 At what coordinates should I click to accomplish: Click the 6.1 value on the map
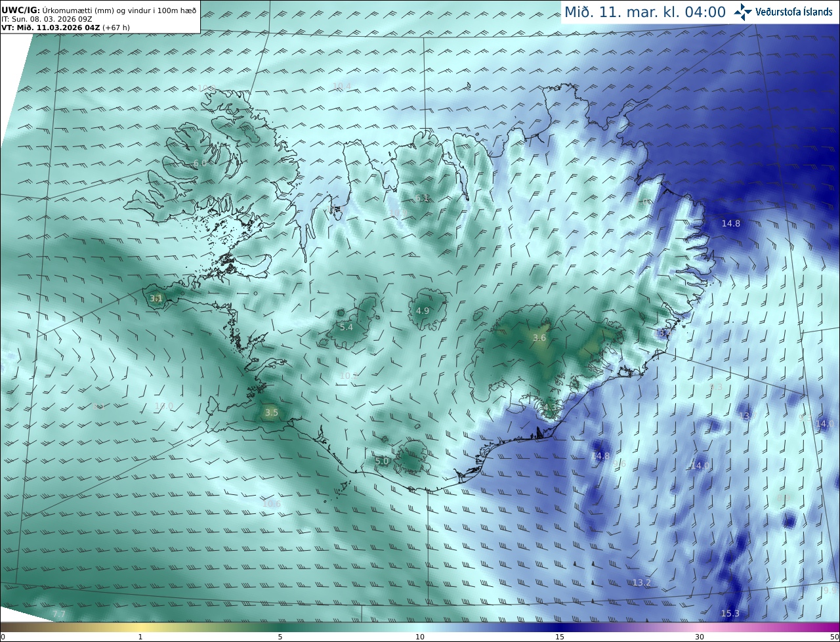pyautogui.click(x=422, y=198)
